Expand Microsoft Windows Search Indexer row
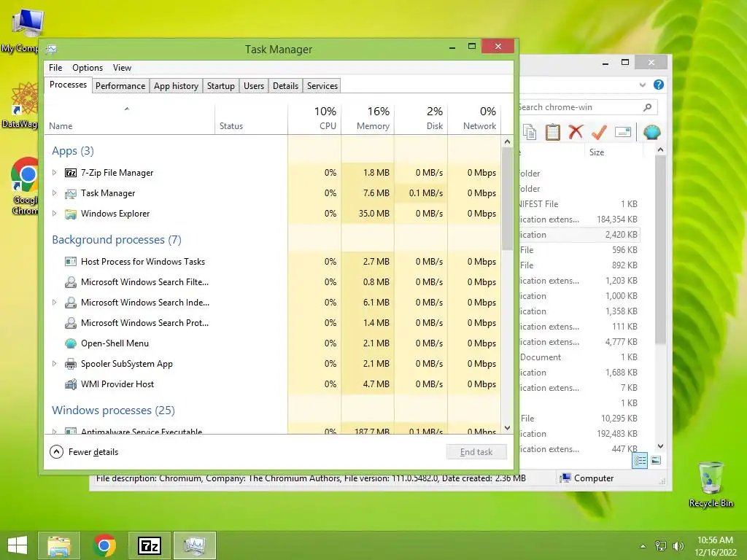 pyautogui.click(x=54, y=303)
